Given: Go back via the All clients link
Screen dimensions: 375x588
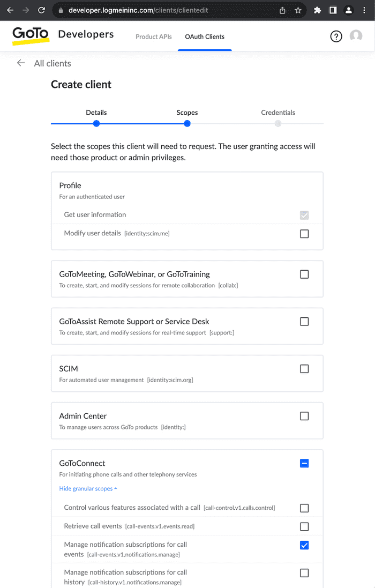Looking at the screenshot, I should [52, 63].
